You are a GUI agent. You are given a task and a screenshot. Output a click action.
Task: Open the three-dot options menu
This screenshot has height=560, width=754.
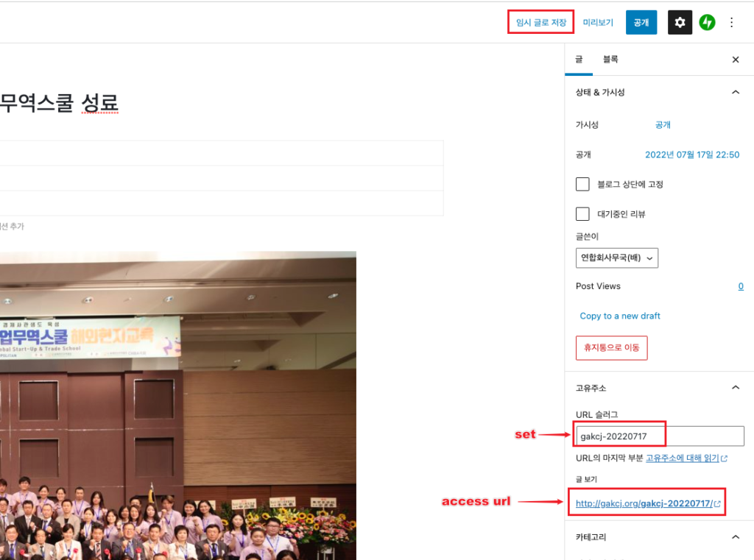coord(731,23)
